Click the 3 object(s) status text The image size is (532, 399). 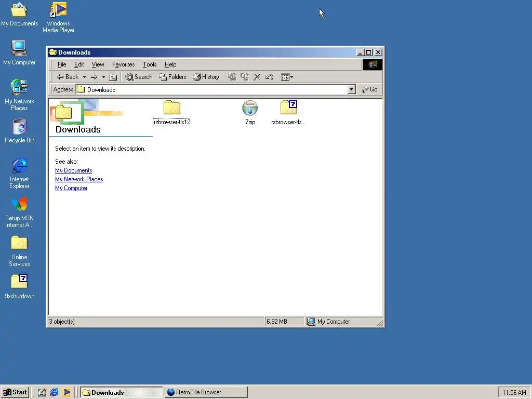[x=62, y=321]
